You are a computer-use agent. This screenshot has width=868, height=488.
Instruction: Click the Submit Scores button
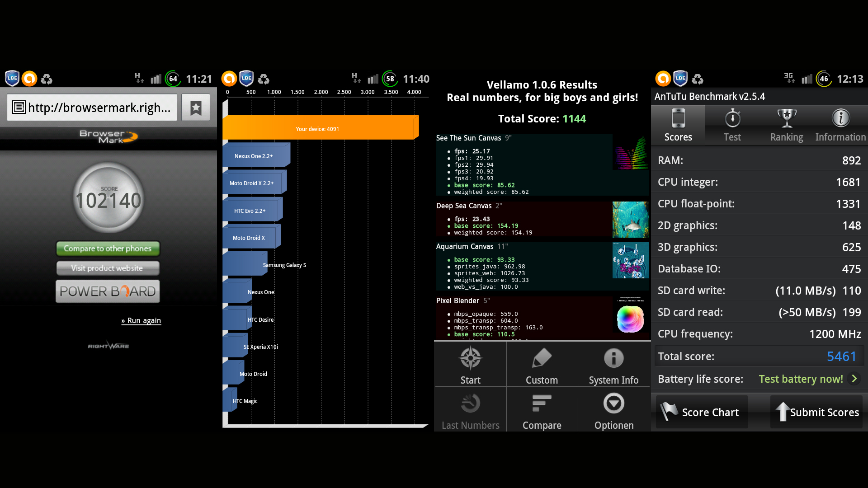pos(816,412)
